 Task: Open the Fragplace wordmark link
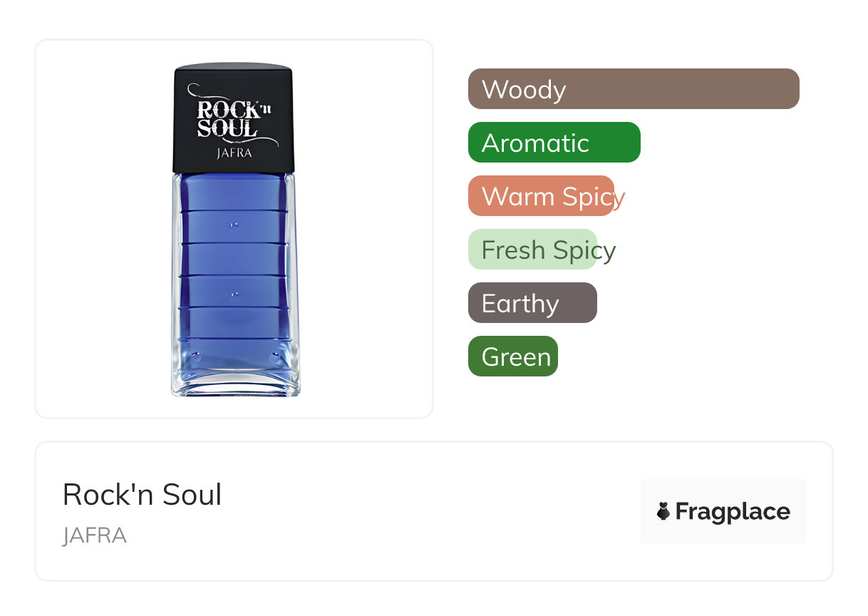[x=733, y=511]
